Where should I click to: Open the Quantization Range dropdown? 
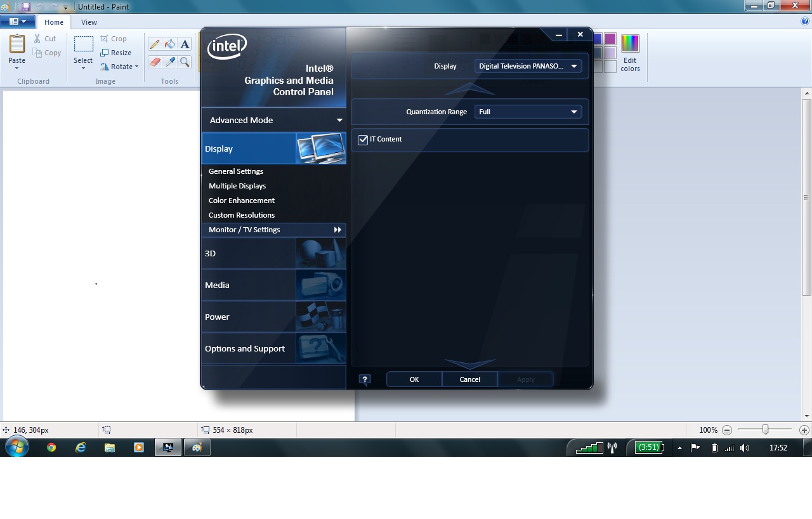point(528,112)
